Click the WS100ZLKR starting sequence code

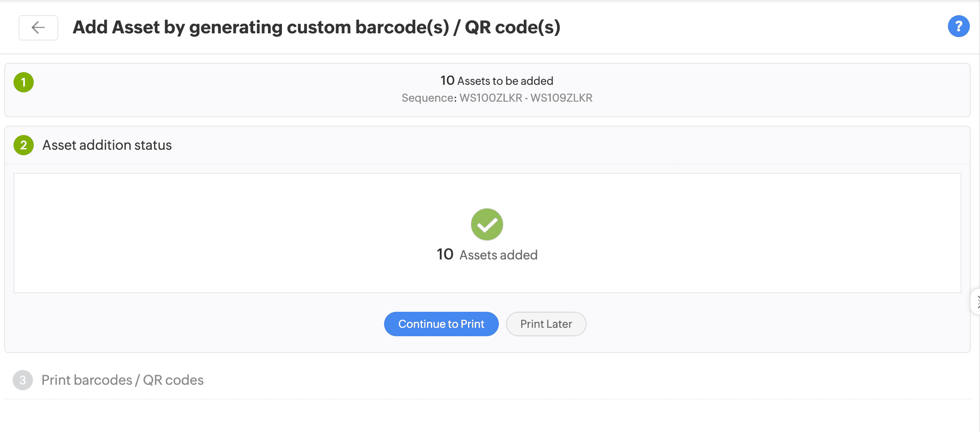[x=491, y=98]
